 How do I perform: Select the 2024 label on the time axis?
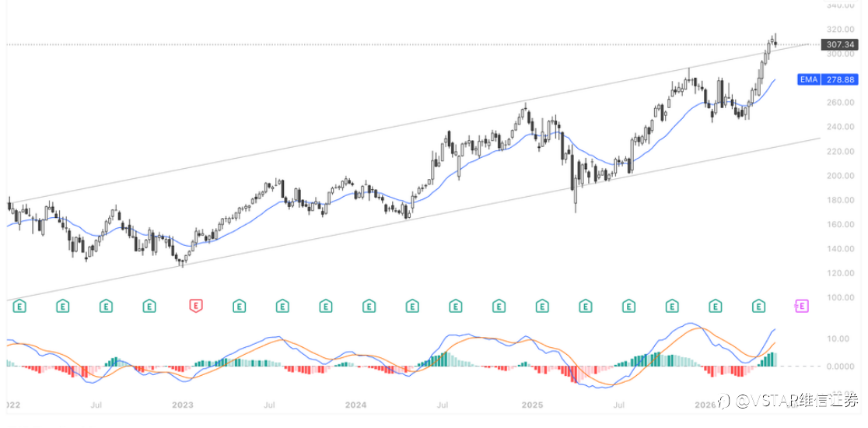tap(356, 405)
